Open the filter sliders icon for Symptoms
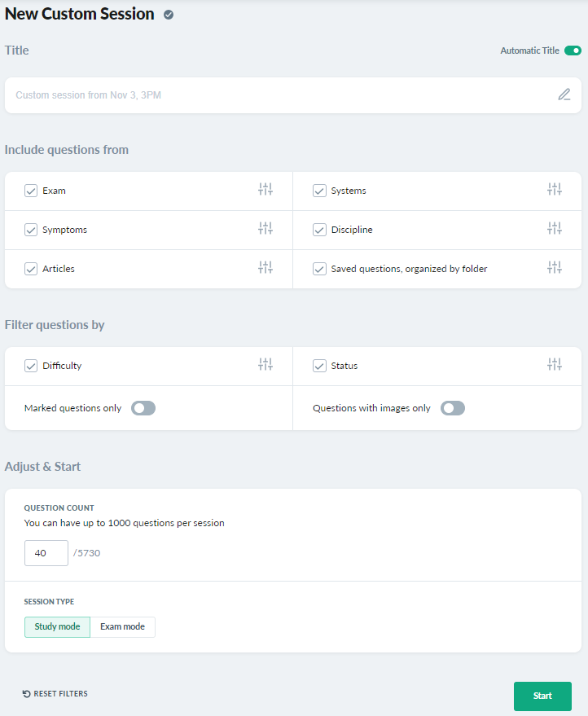The image size is (588, 716). [265, 228]
